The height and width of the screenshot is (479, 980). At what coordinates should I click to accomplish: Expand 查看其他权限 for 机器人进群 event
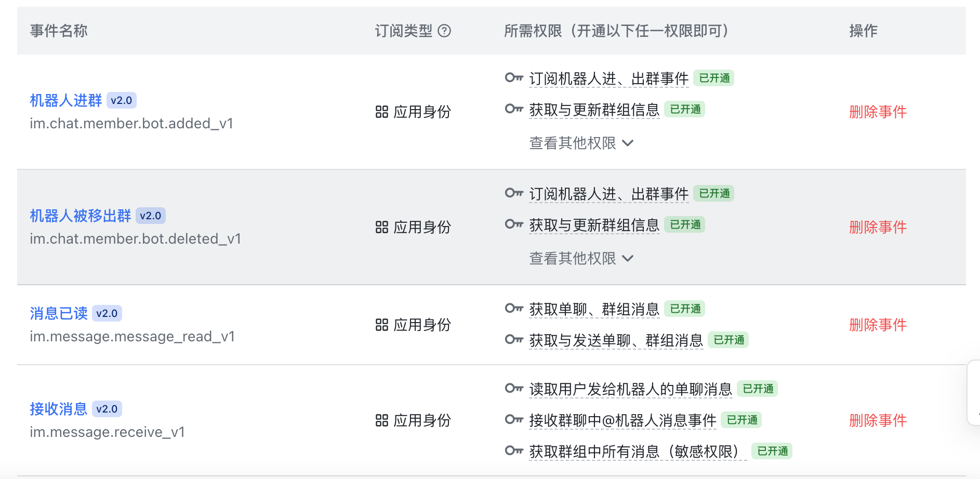(581, 143)
